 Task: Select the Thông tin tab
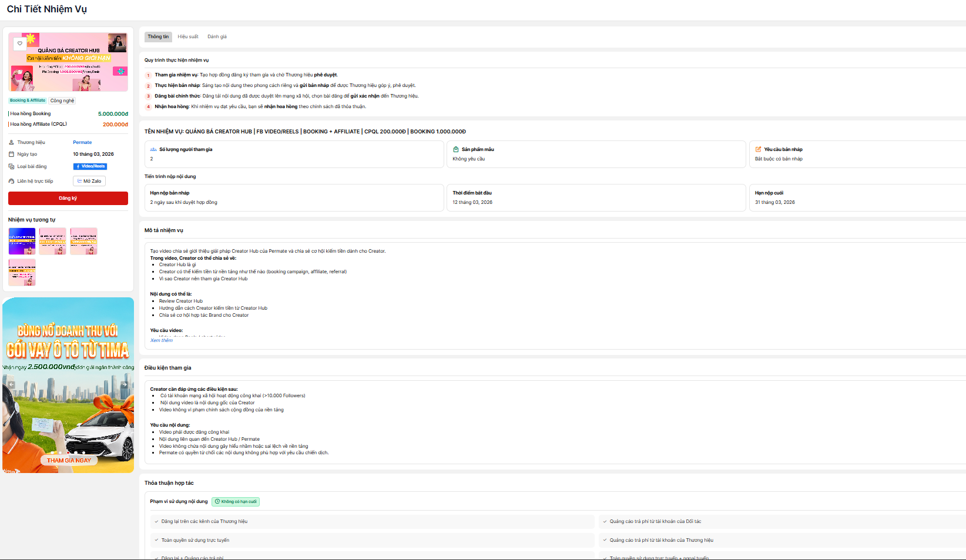coord(158,36)
